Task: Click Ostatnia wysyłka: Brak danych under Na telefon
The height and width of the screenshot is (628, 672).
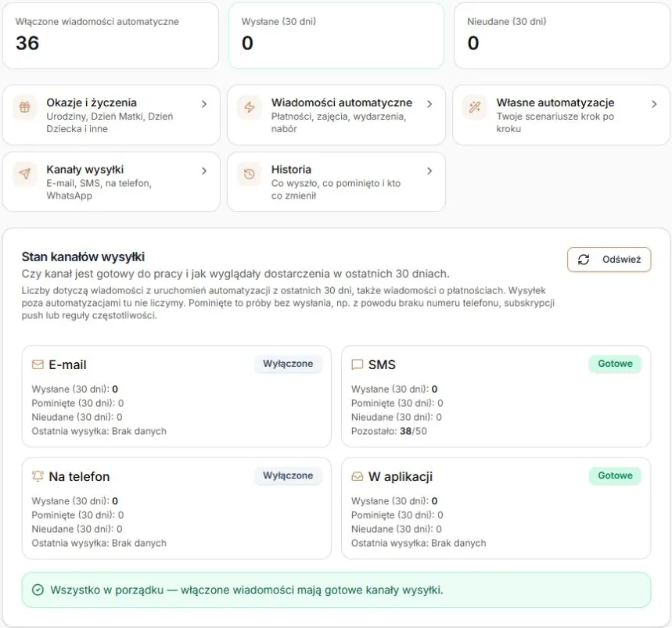Action: (99, 543)
